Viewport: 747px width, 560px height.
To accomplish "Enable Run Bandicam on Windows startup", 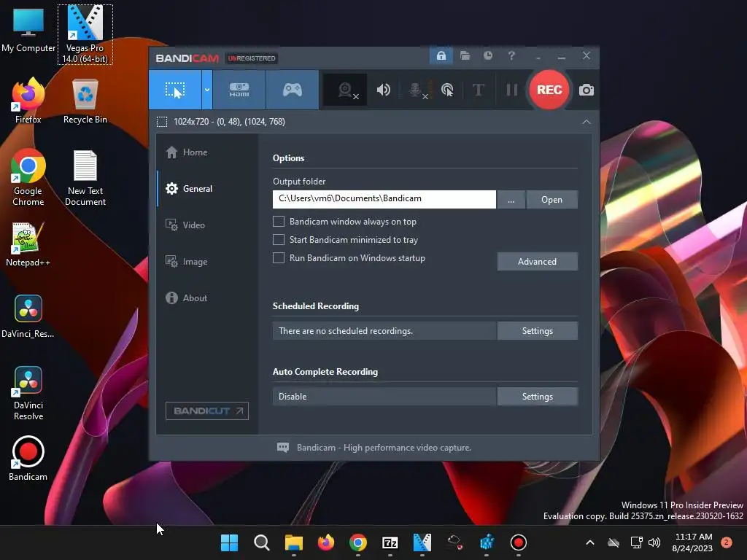I will [279, 258].
